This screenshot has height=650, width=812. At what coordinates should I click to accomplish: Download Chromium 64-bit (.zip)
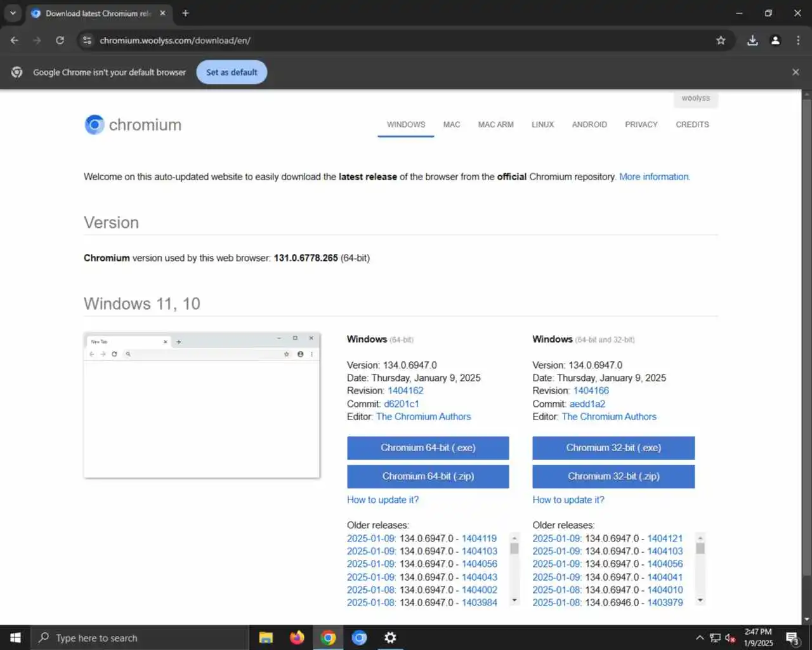pos(428,476)
